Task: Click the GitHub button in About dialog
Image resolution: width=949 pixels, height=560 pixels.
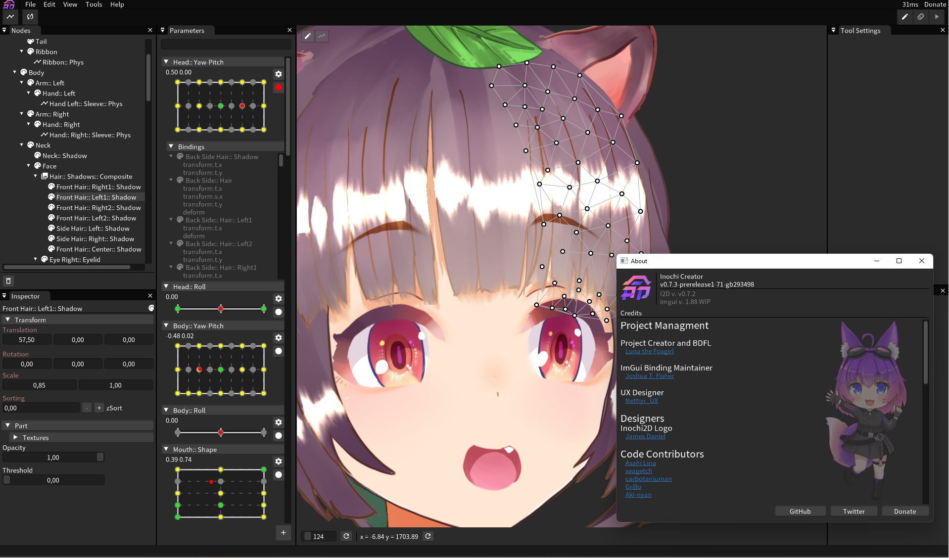Action: click(x=800, y=512)
